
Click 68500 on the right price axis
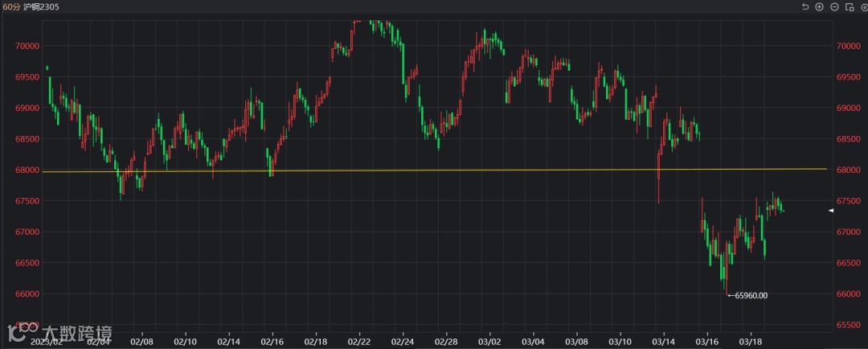click(848, 139)
